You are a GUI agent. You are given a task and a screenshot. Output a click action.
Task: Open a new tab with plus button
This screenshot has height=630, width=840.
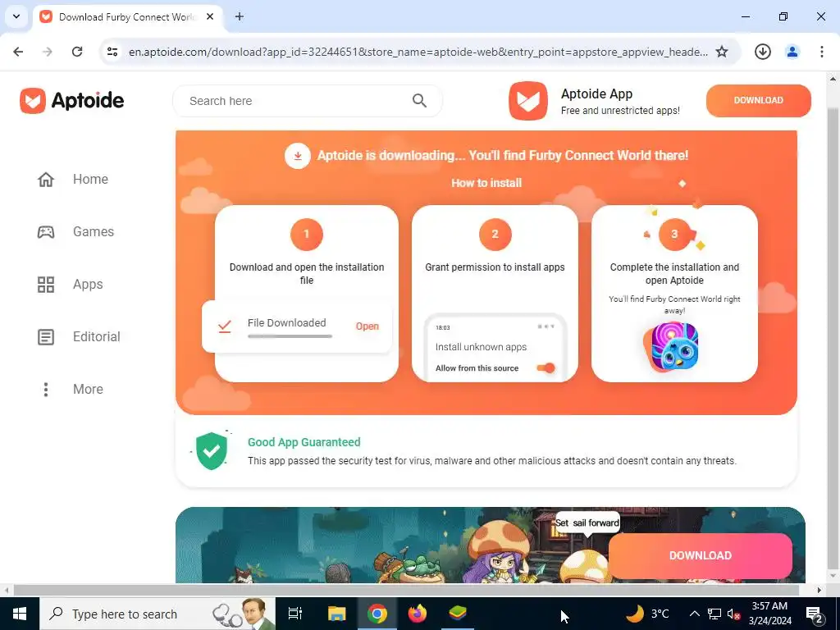[x=240, y=16]
